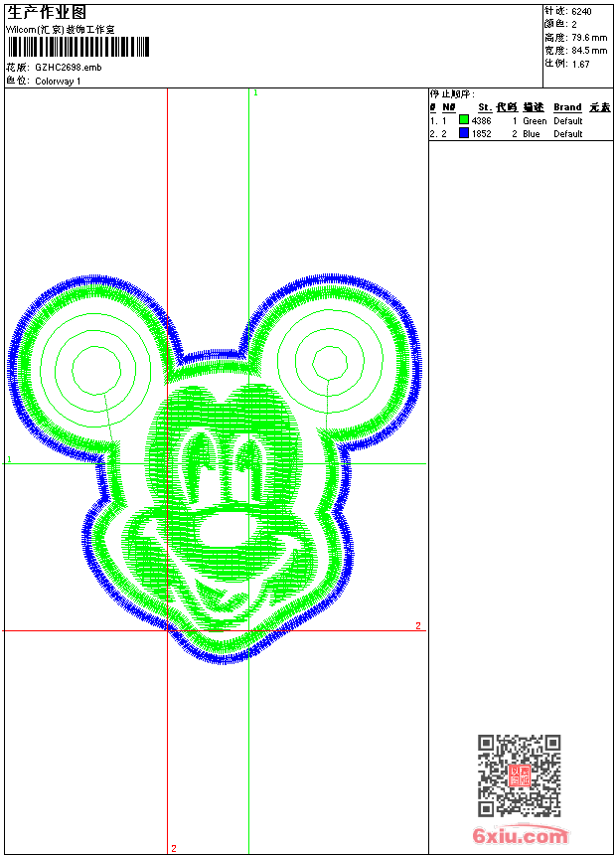616x855 pixels.
Task: Click the red marker 2 at bottom of canvas
Action: click(173, 848)
